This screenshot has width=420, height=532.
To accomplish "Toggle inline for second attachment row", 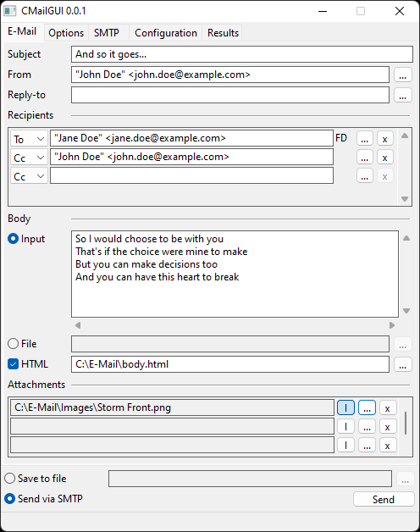I will pos(345,426).
